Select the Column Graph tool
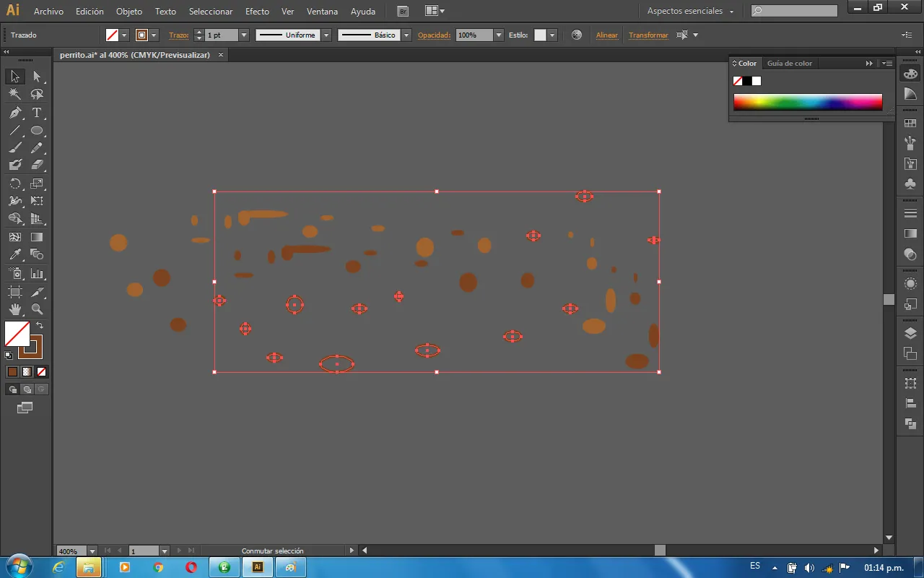Viewport: 924px width, 578px height. [x=37, y=273]
